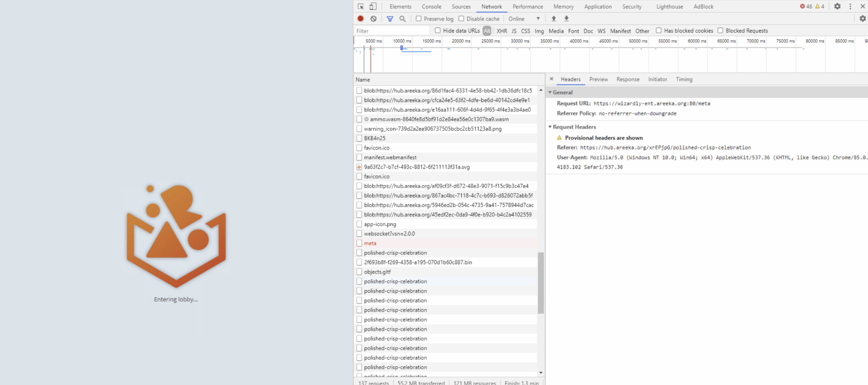Click the red error count badge
The height and width of the screenshot is (385, 868).
coord(806,6)
